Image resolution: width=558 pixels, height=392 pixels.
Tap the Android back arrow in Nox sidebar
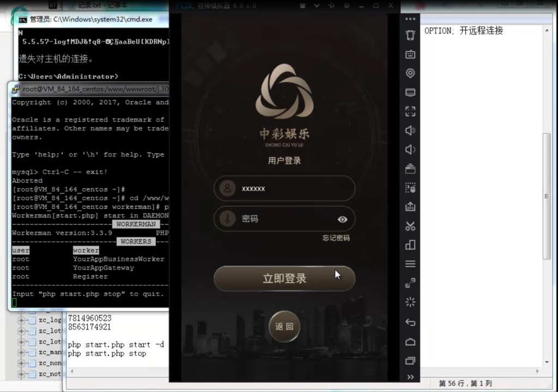410,323
